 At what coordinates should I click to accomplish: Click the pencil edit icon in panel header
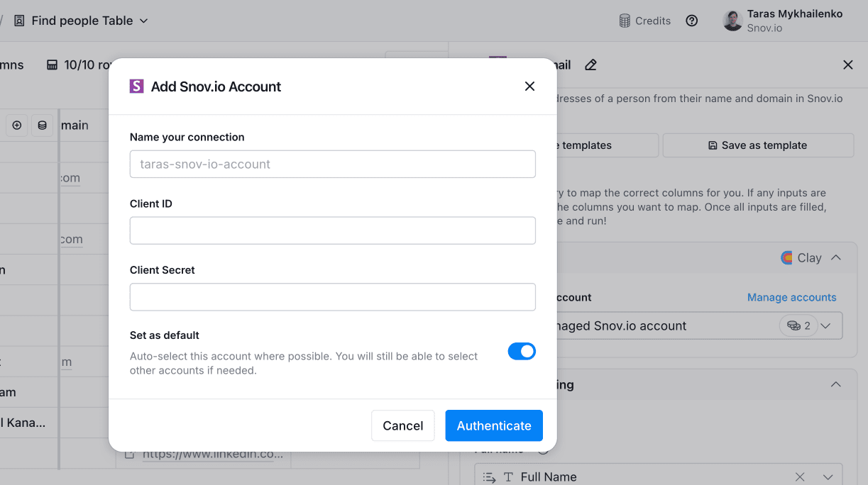point(590,65)
